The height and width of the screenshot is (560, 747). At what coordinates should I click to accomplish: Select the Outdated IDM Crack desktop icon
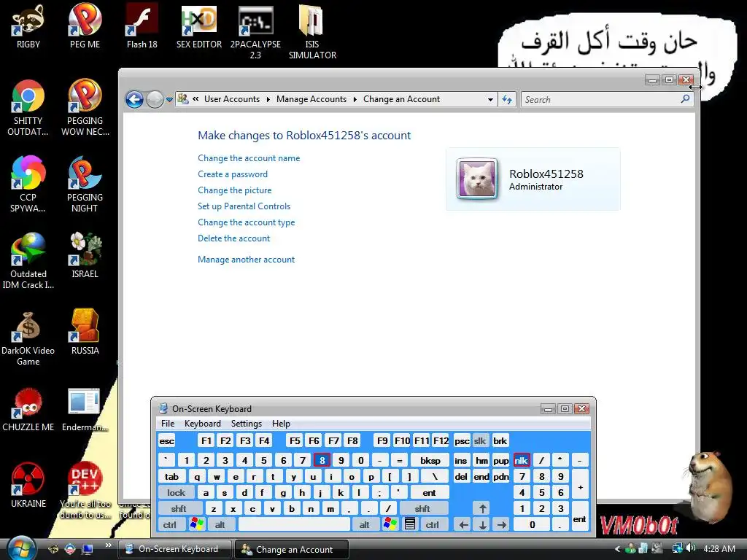pos(28,261)
